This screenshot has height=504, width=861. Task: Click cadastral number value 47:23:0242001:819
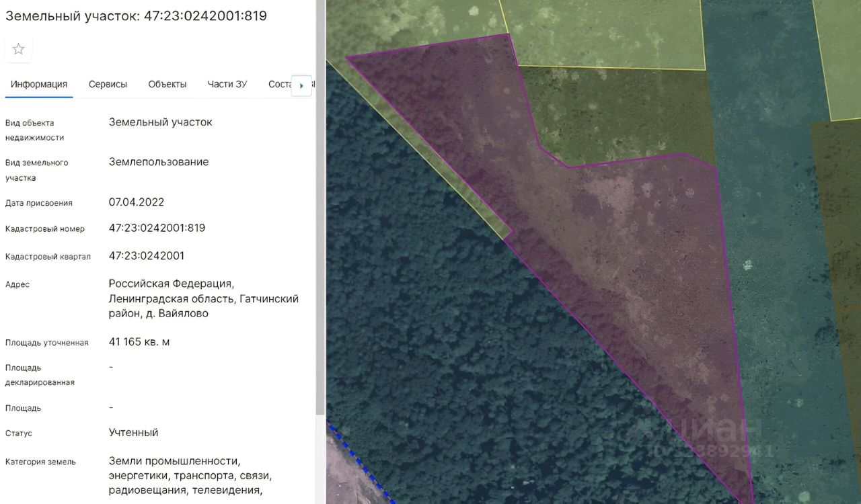[x=157, y=228]
